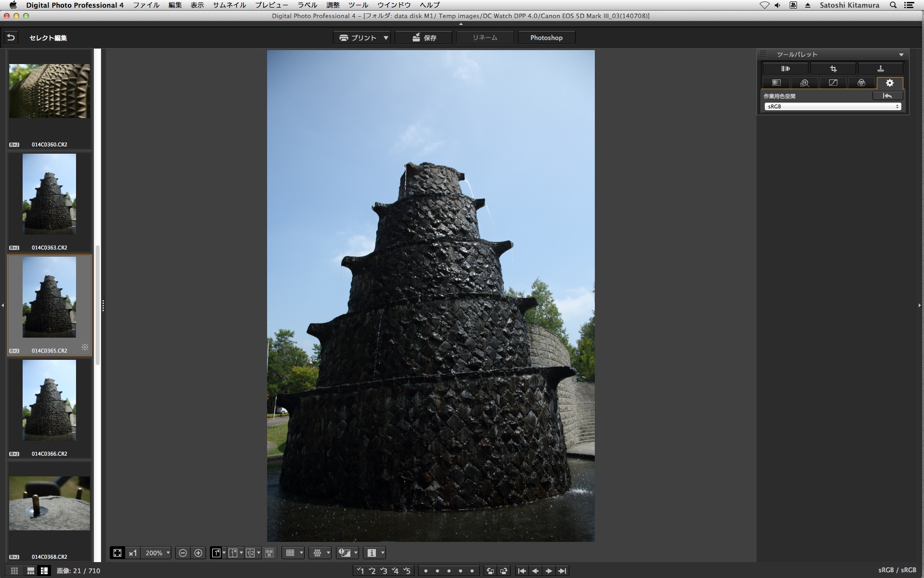Viewport: 924px width, 578px height.
Task: Toggle fit-to-window preview mode
Action: click(117, 553)
